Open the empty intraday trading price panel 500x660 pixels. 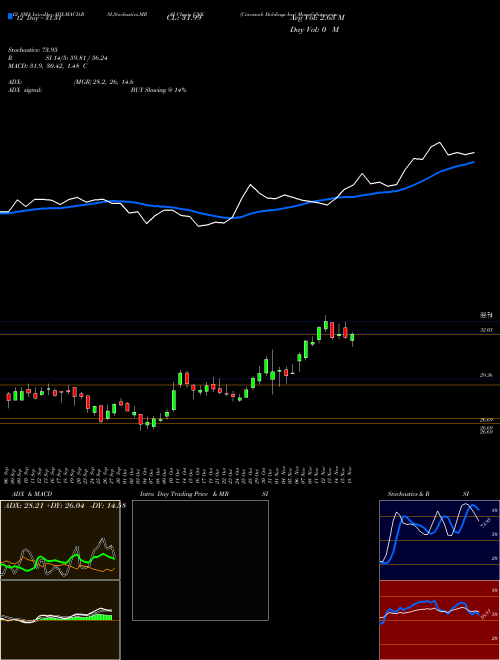(x=200, y=560)
